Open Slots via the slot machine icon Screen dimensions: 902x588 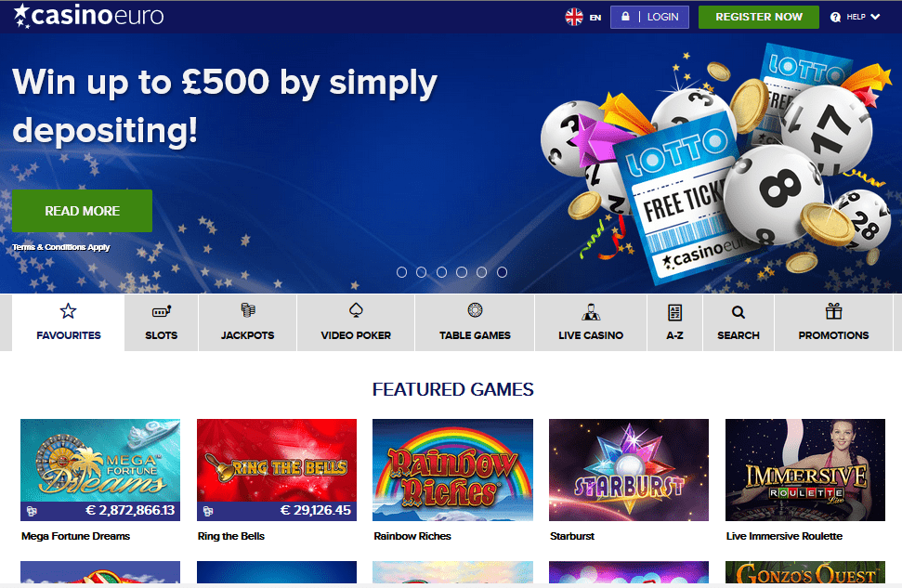pyautogui.click(x=162, y=311)
